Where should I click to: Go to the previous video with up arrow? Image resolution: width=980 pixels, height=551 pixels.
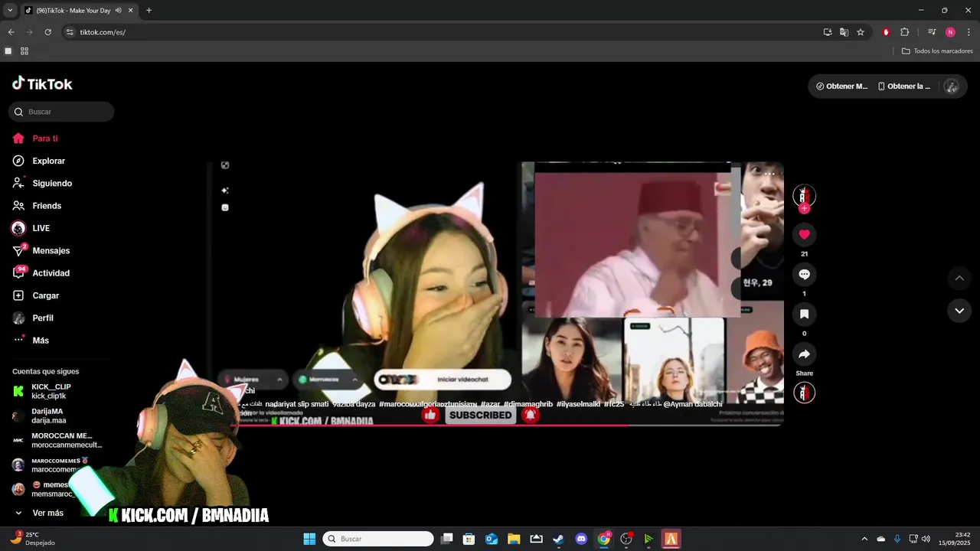pos(959,278)
